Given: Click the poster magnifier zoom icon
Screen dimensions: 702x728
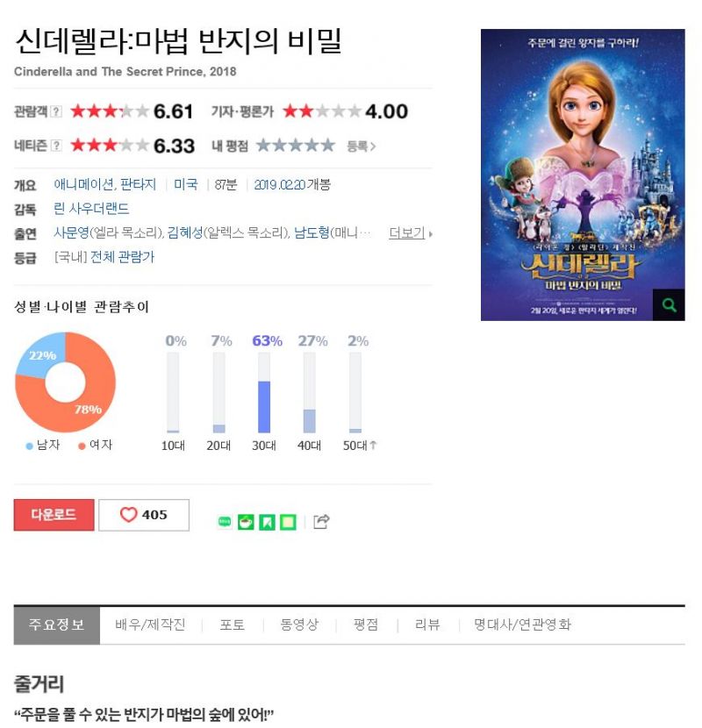Looking at the screenshot, I should 669,305.
